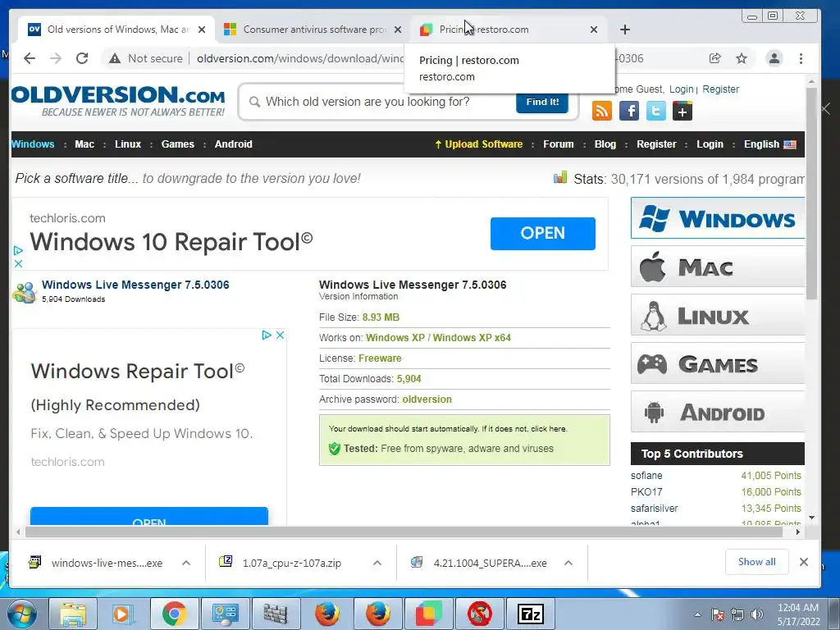The height and width of the screenshot is (630, 840).
Task: Click the address bar URL
Action: [x=300, y=58]
